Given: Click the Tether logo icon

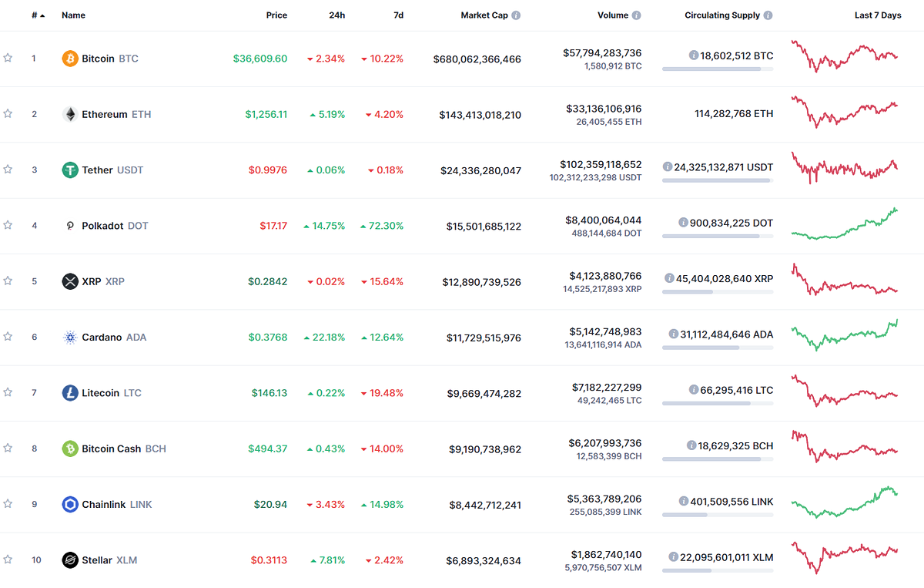Looking at the screenshot, I should tap(70, 170).
